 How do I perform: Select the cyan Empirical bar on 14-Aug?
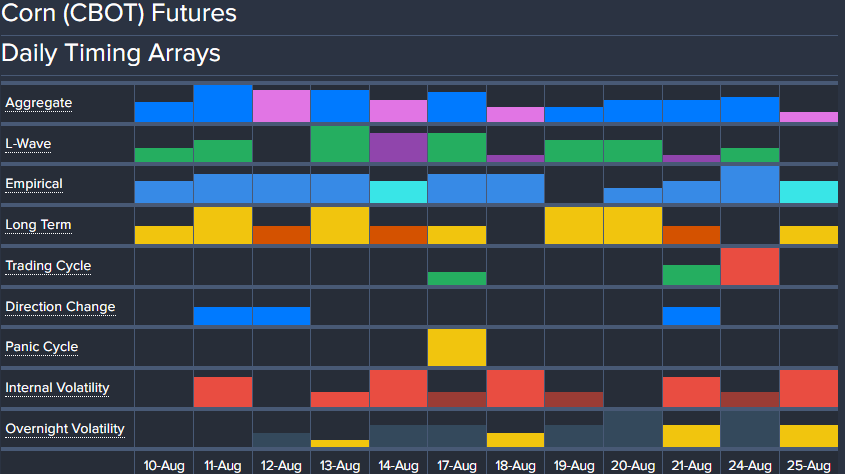pos(398,192)
